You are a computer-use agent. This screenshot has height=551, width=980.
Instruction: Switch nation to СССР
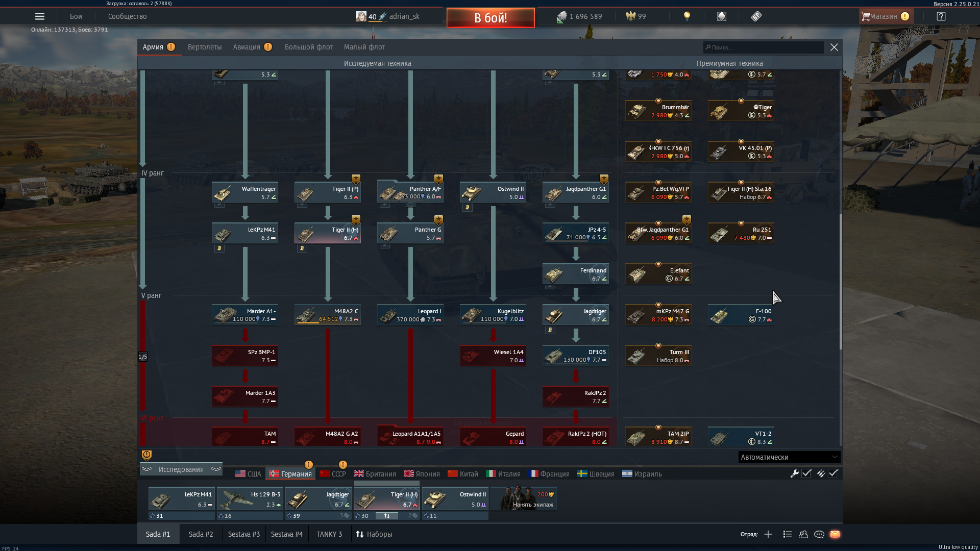[x=333, y=474]
